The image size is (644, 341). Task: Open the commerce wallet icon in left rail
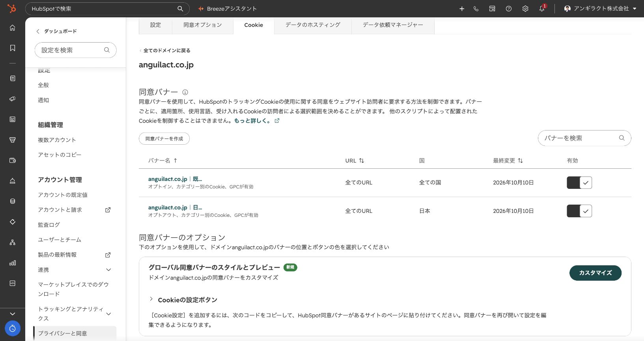click(x=13, y=160)
